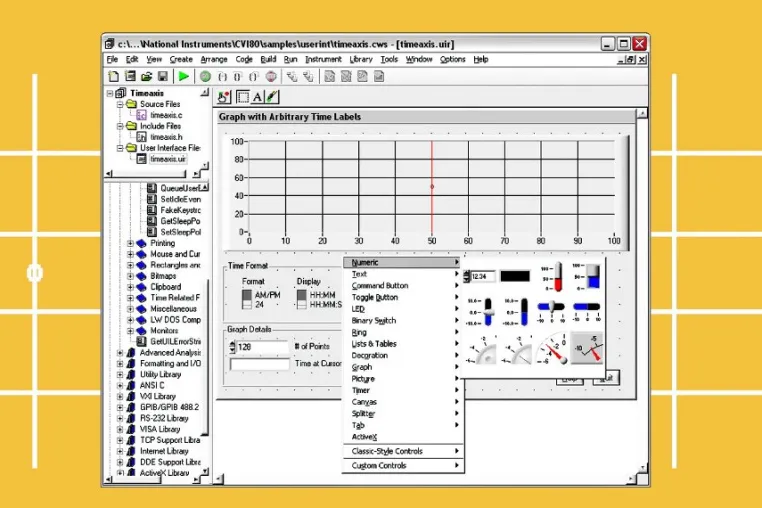Click the floppy disk Save icon
762x508 pixels.
pyautogui.click(x=163, y=76)
